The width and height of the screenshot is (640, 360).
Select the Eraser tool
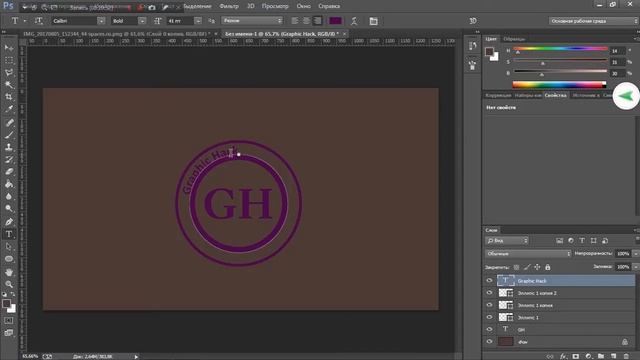tap(9, 172)
